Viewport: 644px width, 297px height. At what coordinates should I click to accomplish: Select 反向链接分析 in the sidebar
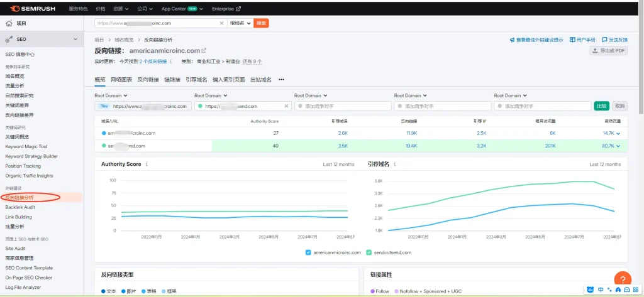[x=19, y=197]
